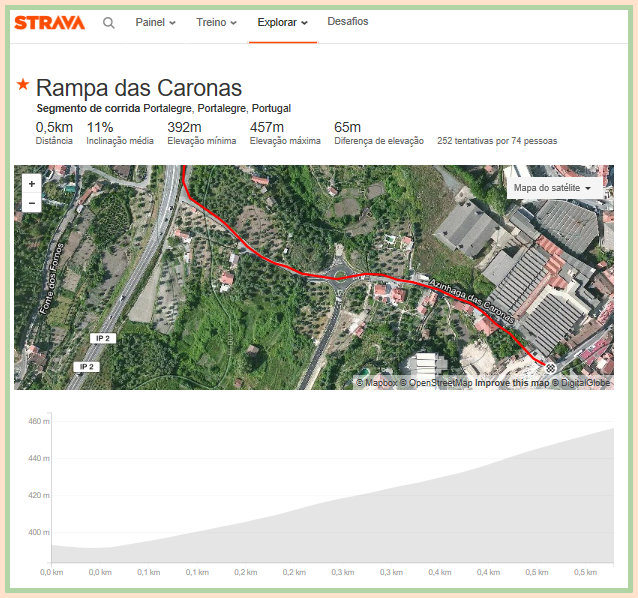
Task: Click the Azinhaga das Caronas street label
Action: [470, 299]
